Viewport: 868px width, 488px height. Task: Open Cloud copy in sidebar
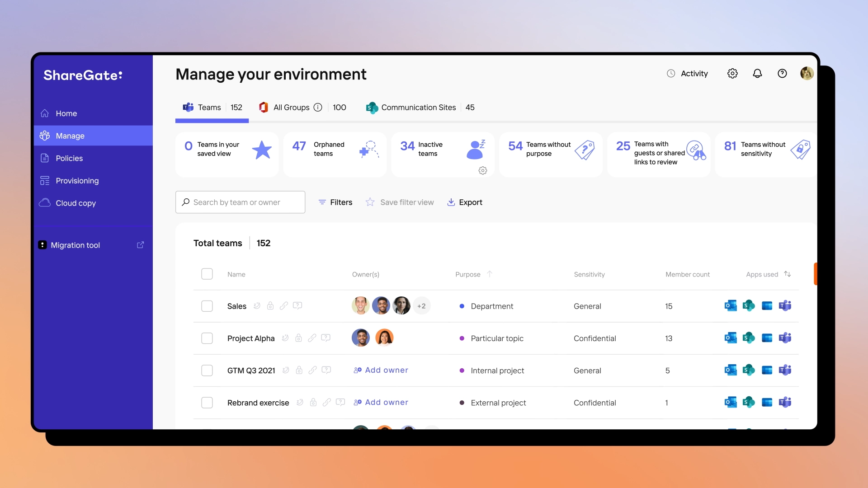point(93,203)
